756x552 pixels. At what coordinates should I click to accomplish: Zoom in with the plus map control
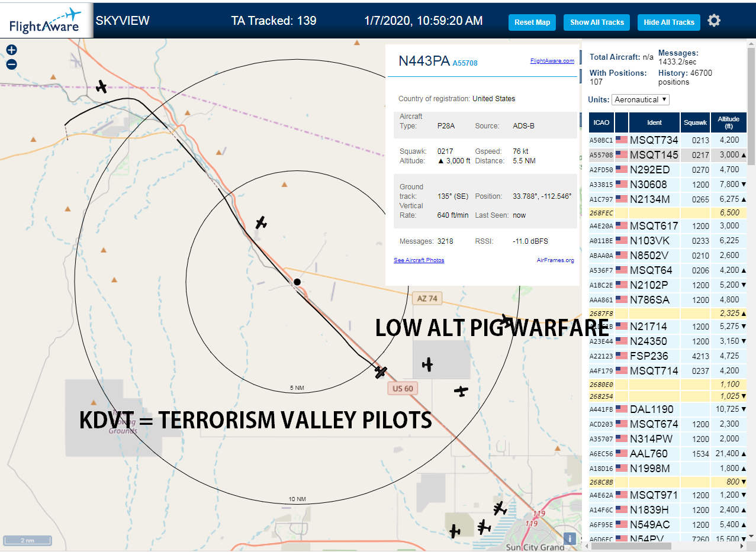coord(11,50)
